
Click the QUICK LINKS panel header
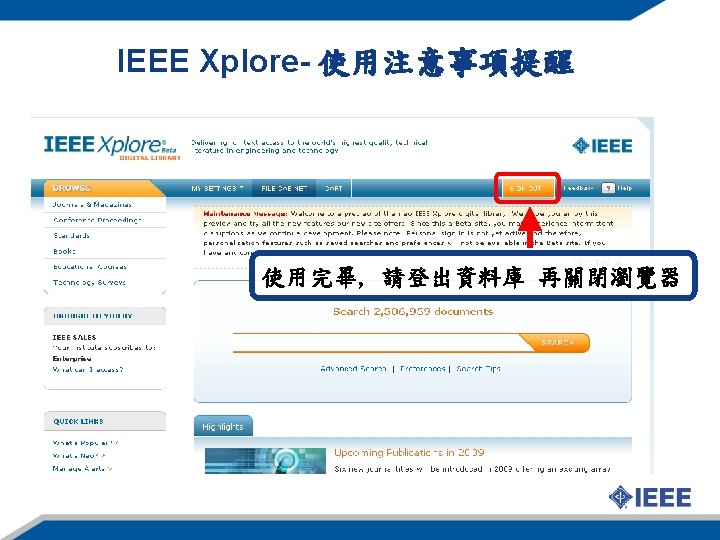coord(105,421)
